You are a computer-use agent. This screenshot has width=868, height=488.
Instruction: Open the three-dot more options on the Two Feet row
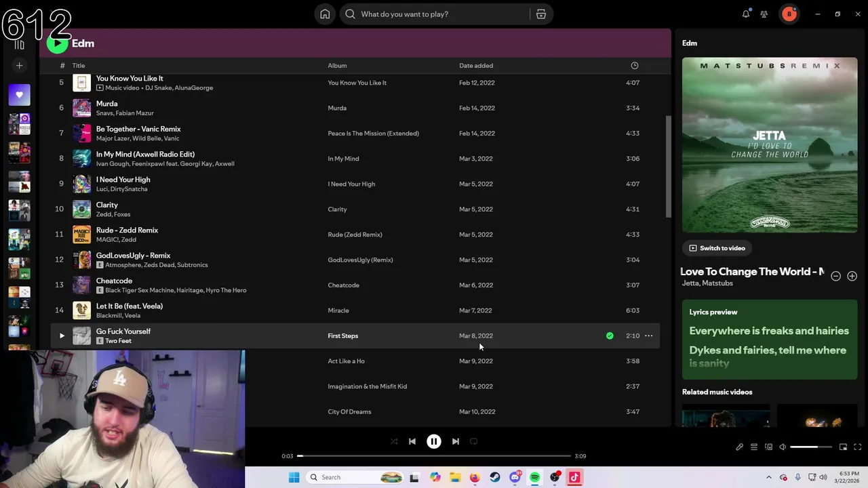649,335
